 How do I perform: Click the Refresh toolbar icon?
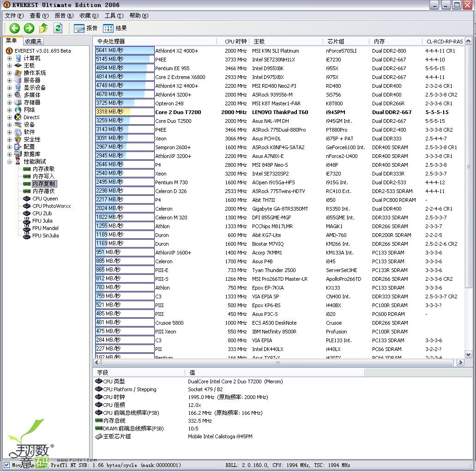pyautogui.click(x=58, y=28)
